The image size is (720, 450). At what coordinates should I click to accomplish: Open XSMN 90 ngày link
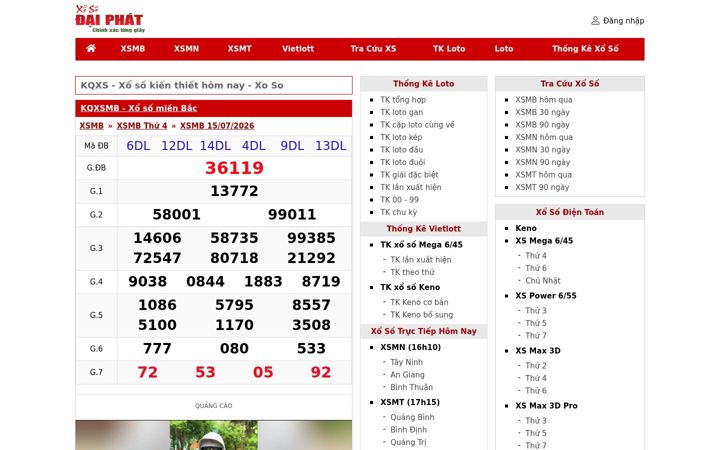543,162
